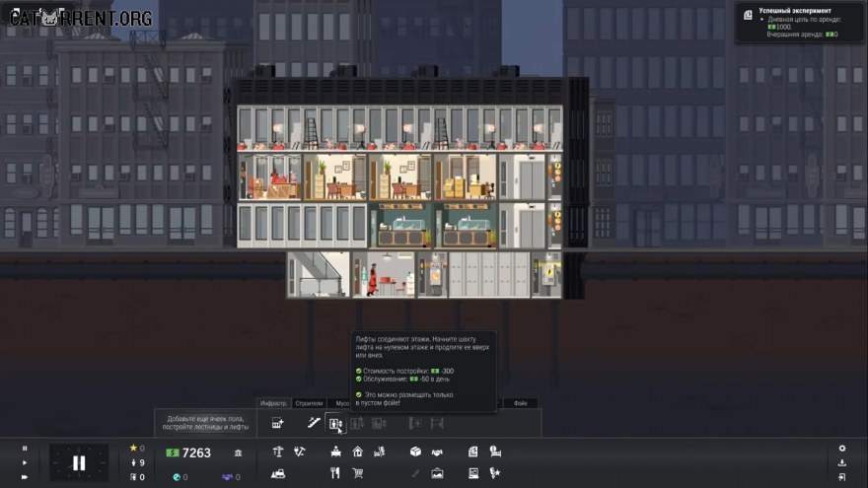Select the build elevator tool
868x488 pixels.
335,423
